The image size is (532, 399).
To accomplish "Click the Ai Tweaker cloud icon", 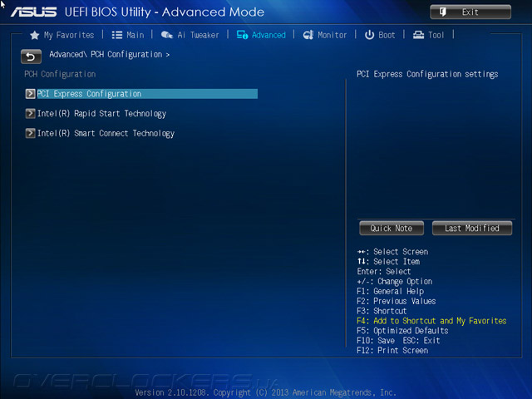I will [x=166, y=35].
